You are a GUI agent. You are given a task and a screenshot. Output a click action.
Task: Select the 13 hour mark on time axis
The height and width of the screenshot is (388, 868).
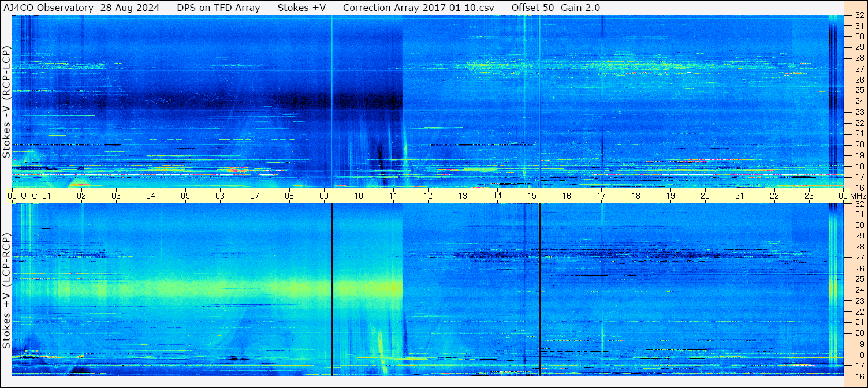[x=463, y=196]
